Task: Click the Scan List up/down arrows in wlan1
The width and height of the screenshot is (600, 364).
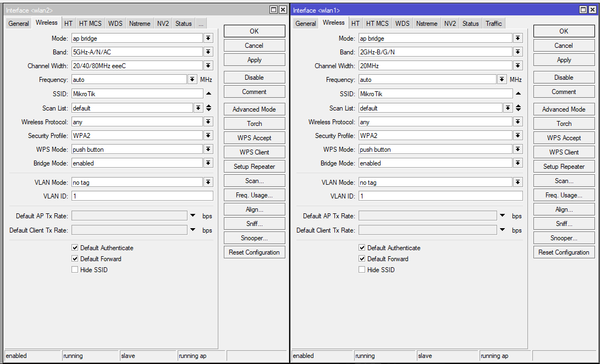Action: click(x=518, y=108)
